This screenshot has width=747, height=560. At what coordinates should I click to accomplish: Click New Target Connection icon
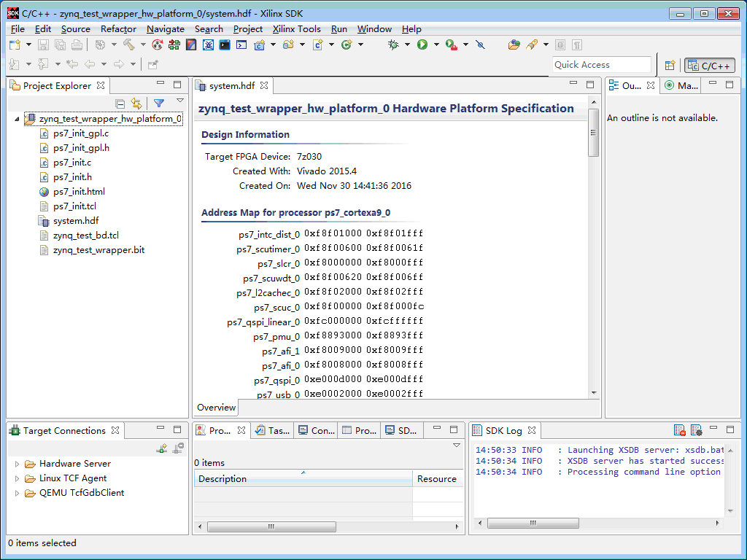coord(162,448)
